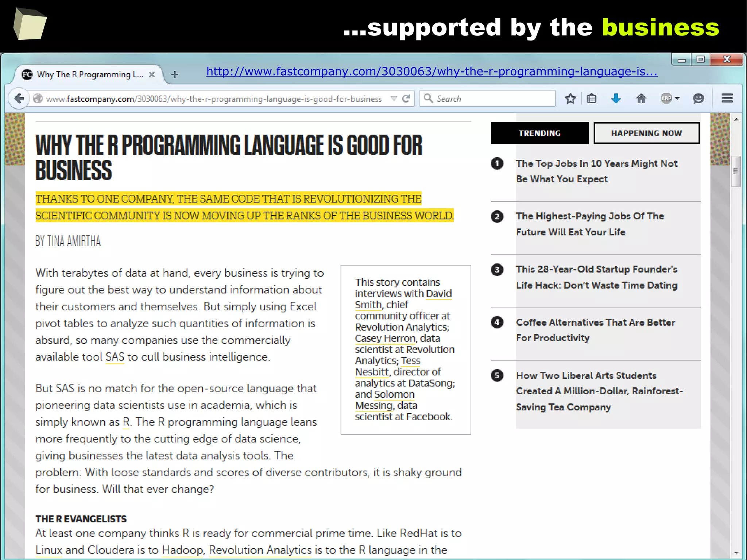Minimize the browser window
The height and width of the screenshot is (560, 747).
[x=681, y=59]
